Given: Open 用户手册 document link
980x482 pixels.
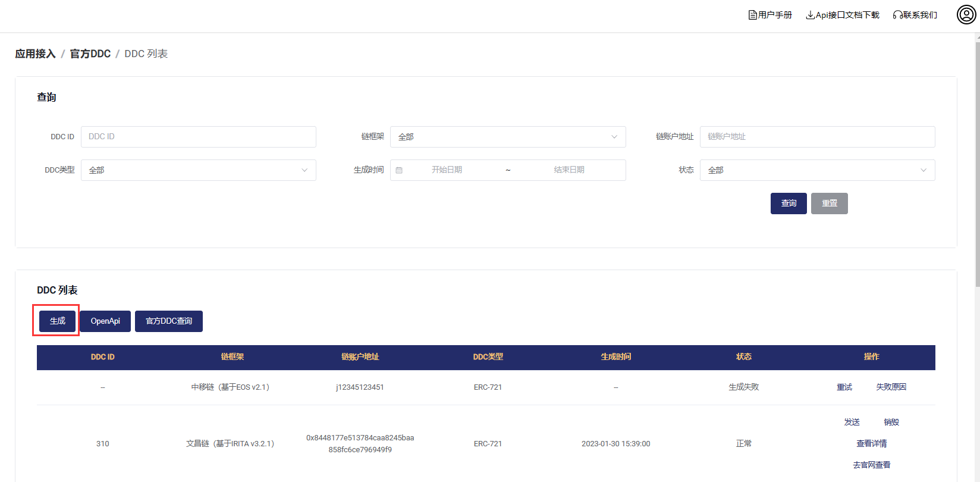Looking at the screenshot, I should click(770, 15).
